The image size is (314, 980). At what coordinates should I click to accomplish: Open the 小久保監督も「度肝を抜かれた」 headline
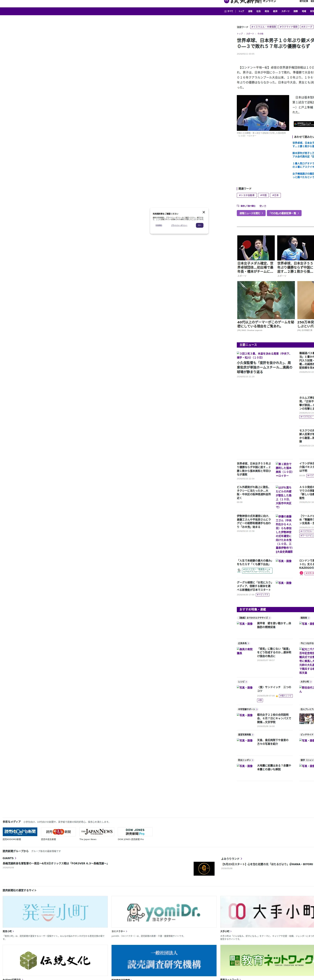tap(264, 367)
